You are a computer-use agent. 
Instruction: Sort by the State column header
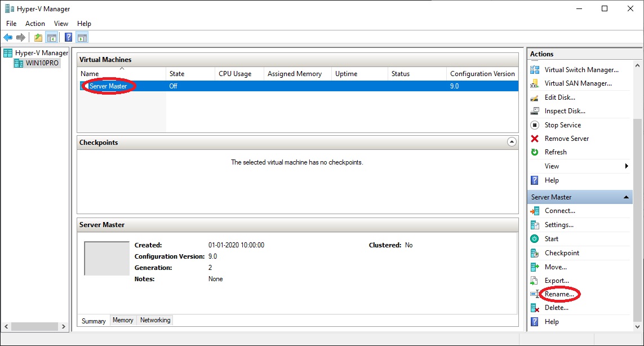click(190, 74)
